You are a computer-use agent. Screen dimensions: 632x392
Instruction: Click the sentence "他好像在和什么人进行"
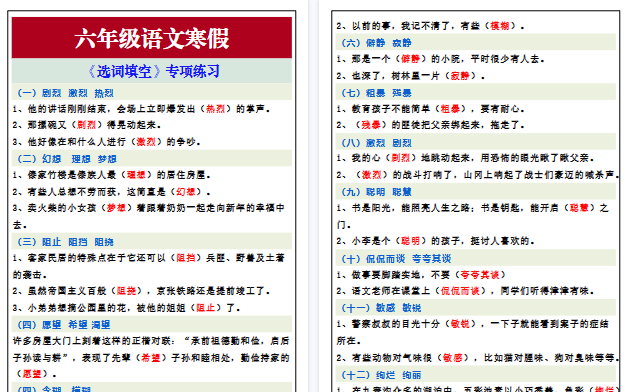(77, 142)
